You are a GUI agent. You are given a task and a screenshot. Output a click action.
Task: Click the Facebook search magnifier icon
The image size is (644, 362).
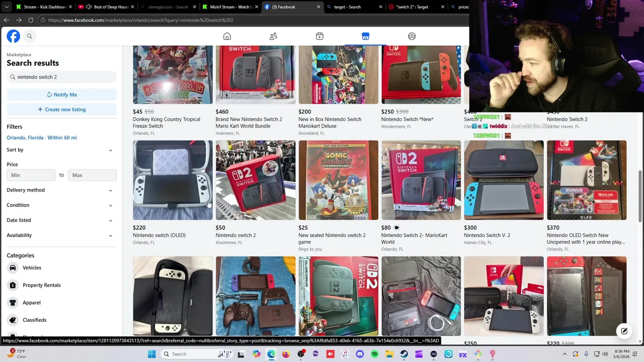29,36
